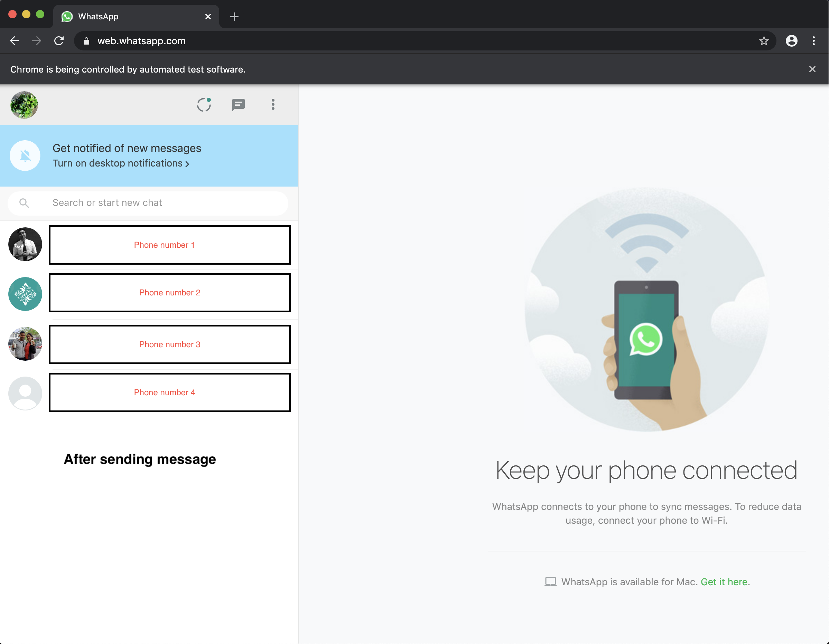This screenshot has height=644, width=829.
Task: Select the WhatsApp browser tab
Action: [136, 17]
